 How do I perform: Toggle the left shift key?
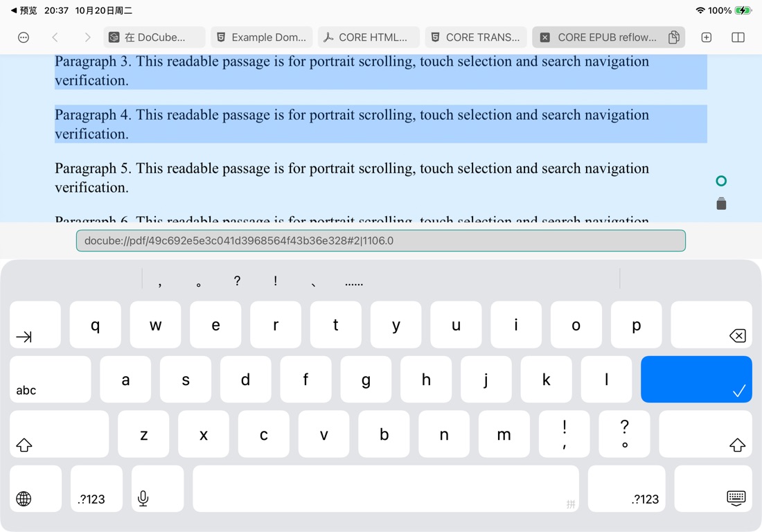59,434
